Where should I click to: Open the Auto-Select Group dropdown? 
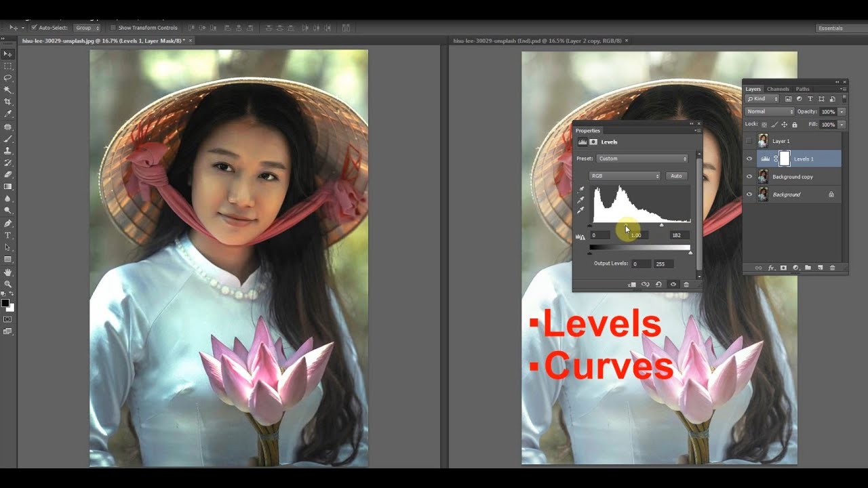point(87,28)
